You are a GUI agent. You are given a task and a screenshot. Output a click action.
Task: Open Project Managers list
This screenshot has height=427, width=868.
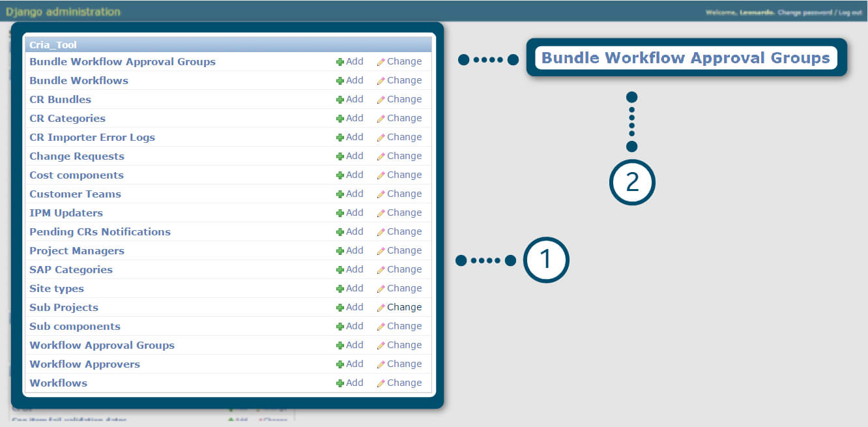(76, 251)
